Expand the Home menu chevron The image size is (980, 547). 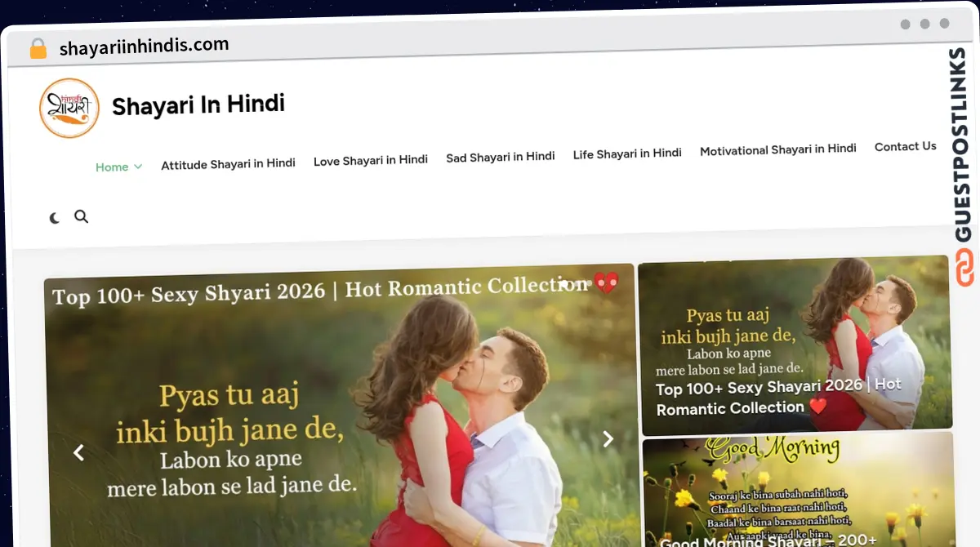(x=138, y=167)
